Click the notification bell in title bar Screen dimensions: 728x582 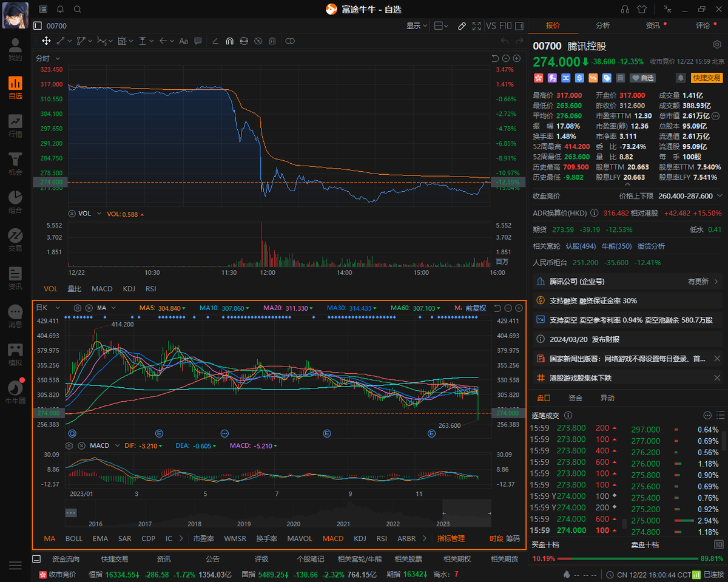click(x=60, y=9)
